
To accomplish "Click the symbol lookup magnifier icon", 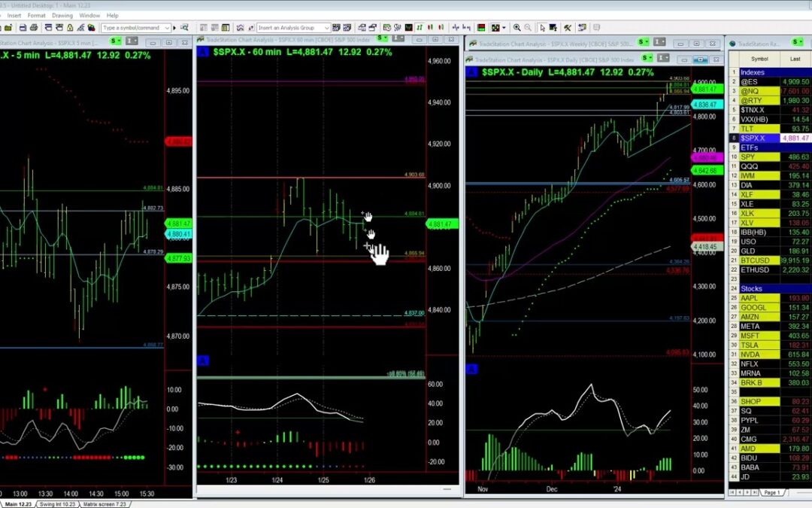I will [184, 27].
